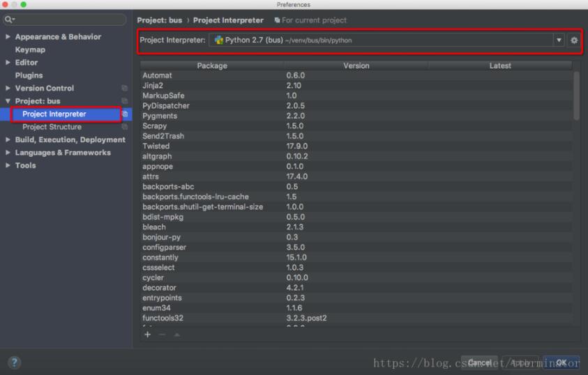Select the Jinja2 package row

tap(356, 86)
